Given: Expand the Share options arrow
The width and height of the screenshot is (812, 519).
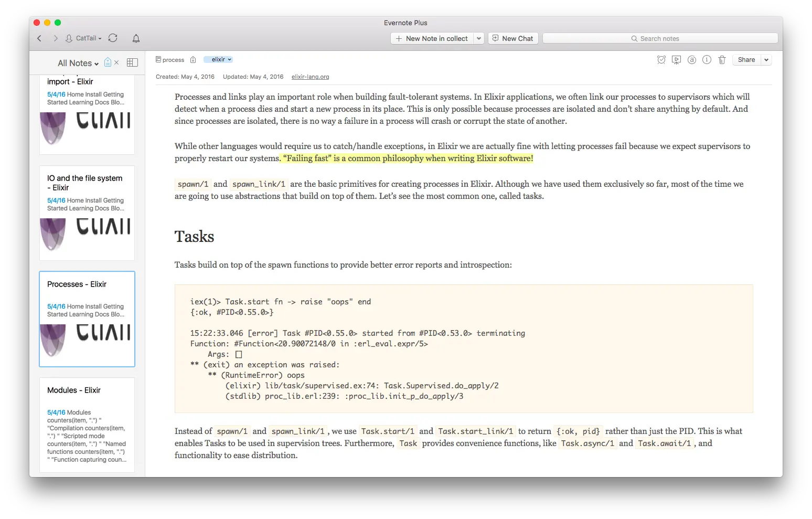Looking at the screenshot, I should (766, 60).
